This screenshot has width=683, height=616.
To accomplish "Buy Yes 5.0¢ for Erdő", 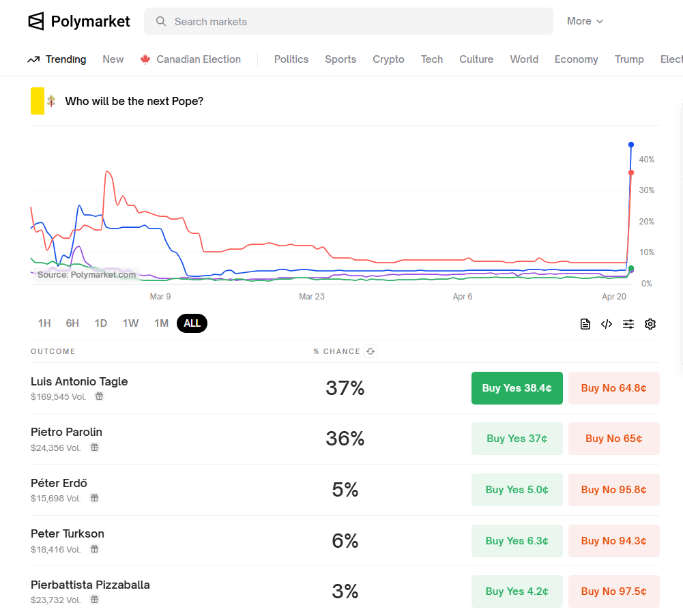I will point(517,490).
